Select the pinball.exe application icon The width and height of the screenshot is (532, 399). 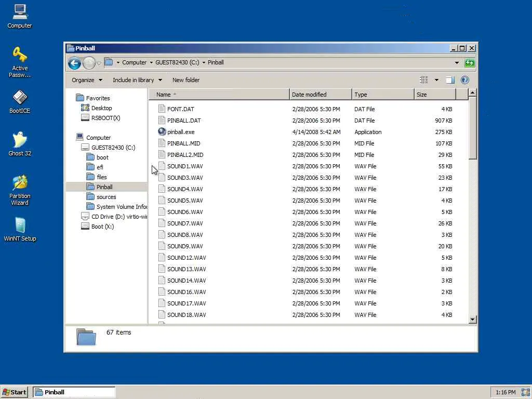coord(162,132)
